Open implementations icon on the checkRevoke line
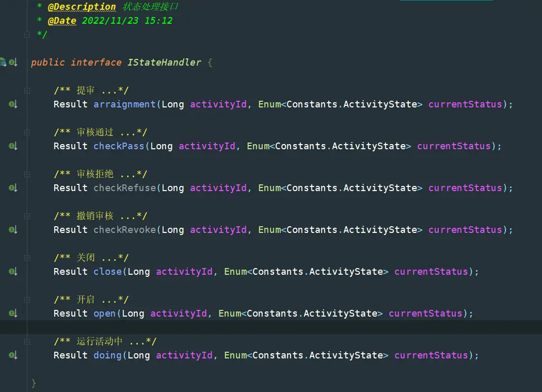Viewport: 542px width, 392px height. [x=13, y=230]
